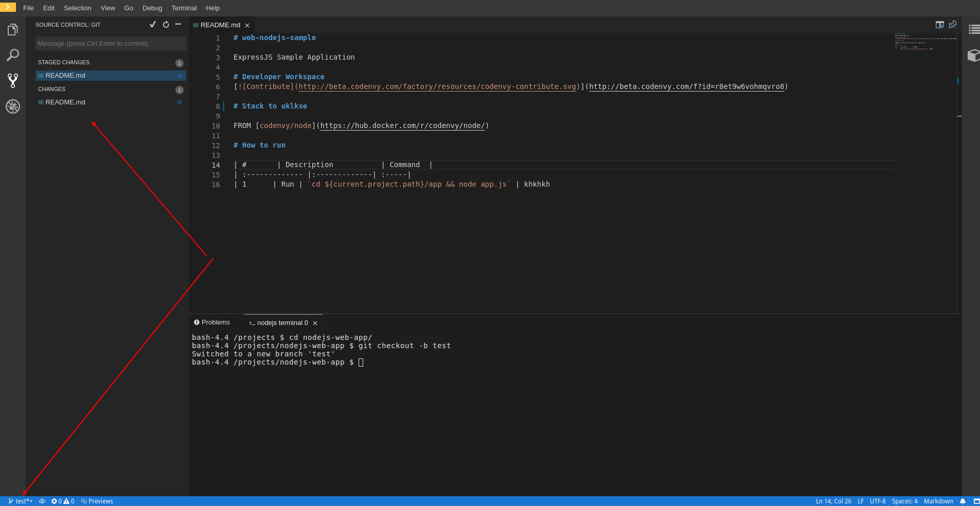Screen dimensions: 980x506
Task: Open the Plugins cube icon on the right
Action: click(x=974, y=56)
